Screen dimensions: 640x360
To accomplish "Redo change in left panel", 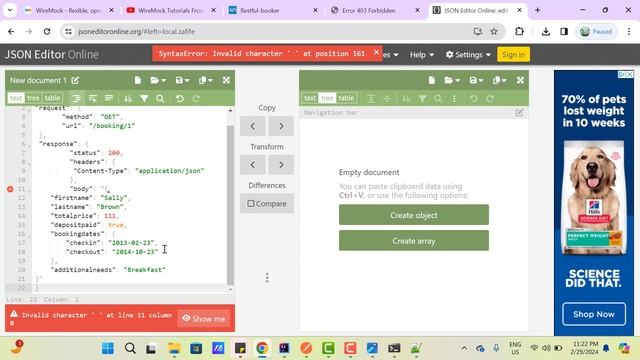I will tap(196, 98).
